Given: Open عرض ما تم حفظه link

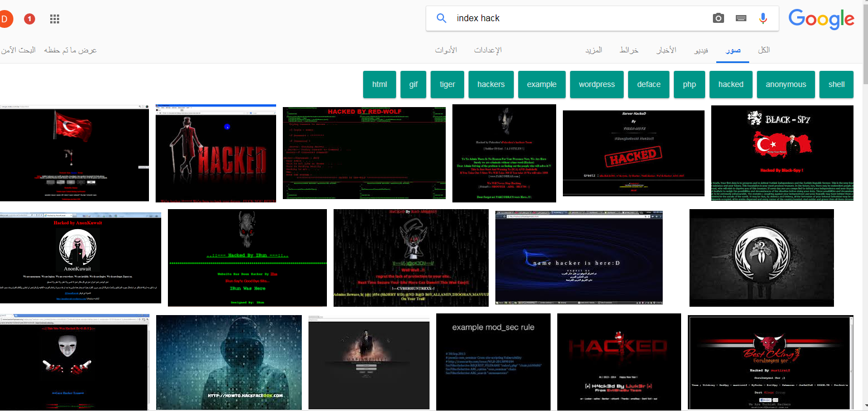Looking at the screenshot, I should click(x=70, y=50).
